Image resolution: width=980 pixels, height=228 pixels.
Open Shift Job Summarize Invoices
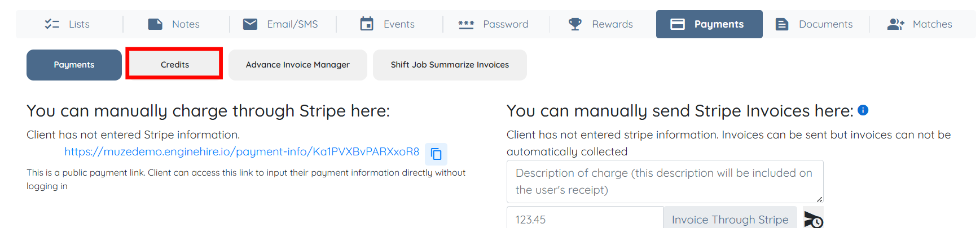[450, 65]
